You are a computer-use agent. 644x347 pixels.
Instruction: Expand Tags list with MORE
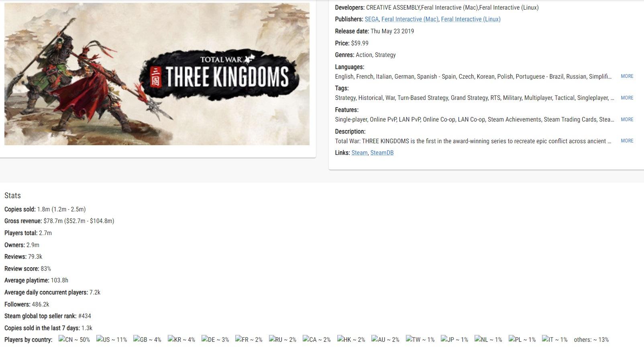(627, 98)
